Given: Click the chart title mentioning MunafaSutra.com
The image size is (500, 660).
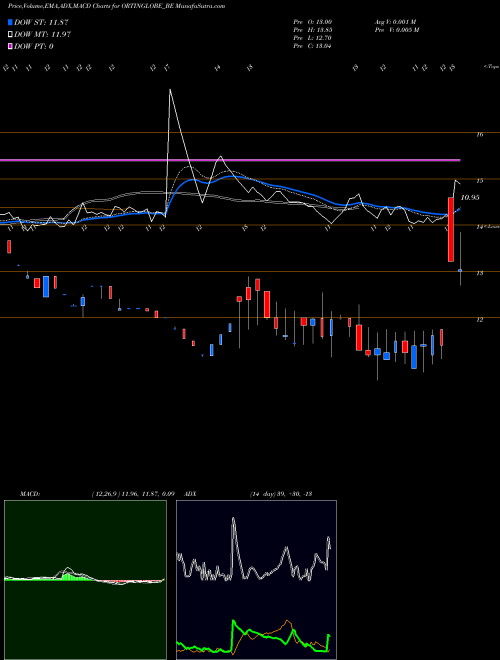Looking at the screenshot, I should click(x=116, y=6).
